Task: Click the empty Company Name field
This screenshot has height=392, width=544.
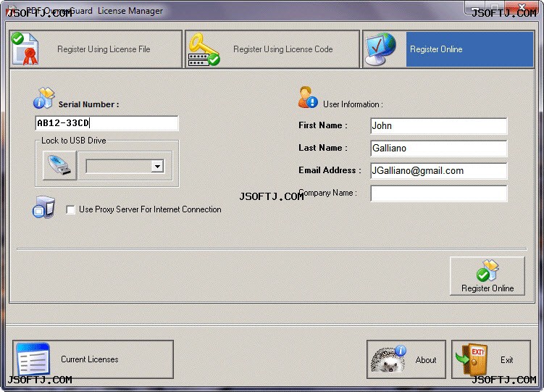Action: tap(438, 193)
